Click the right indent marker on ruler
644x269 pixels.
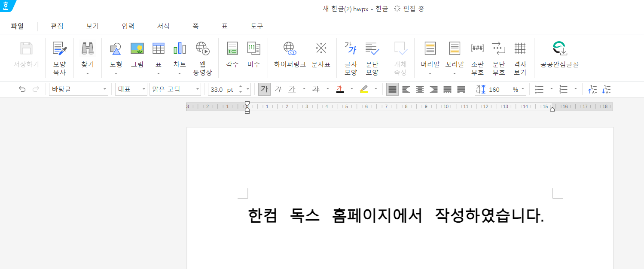pos(552,109)
